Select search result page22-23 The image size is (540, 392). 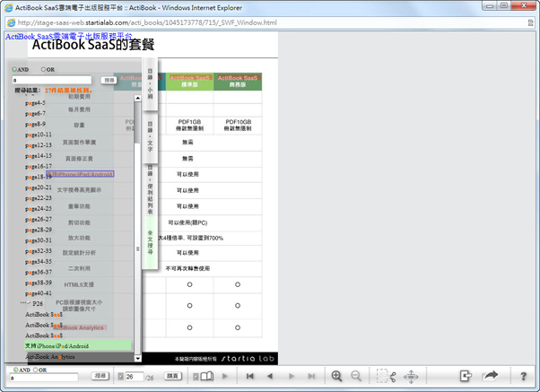(39, 198)
